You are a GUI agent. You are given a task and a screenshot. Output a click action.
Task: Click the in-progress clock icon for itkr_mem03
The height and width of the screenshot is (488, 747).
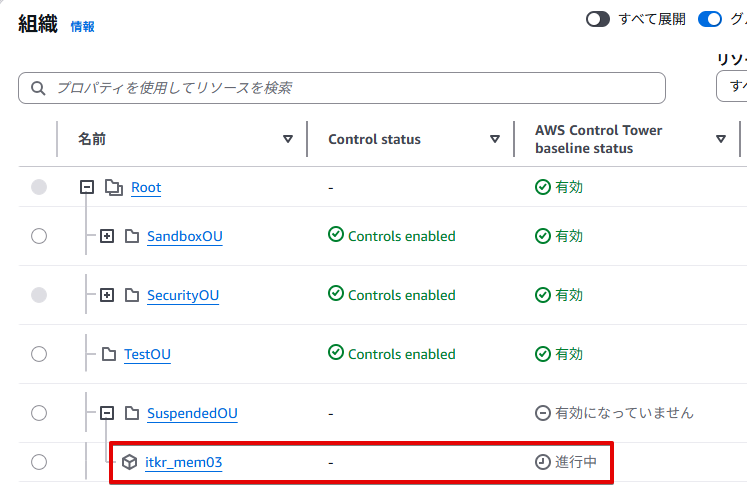(543, 462)
